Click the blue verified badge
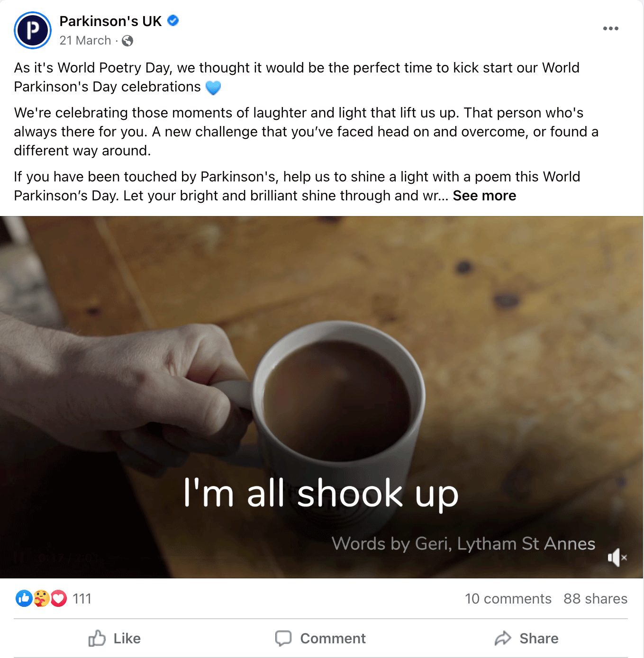This screenshot has width=644, height=658. 173,21
